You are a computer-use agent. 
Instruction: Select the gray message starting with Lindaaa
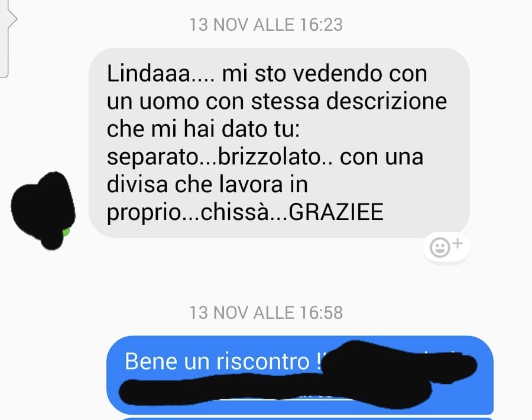(279, 143)
